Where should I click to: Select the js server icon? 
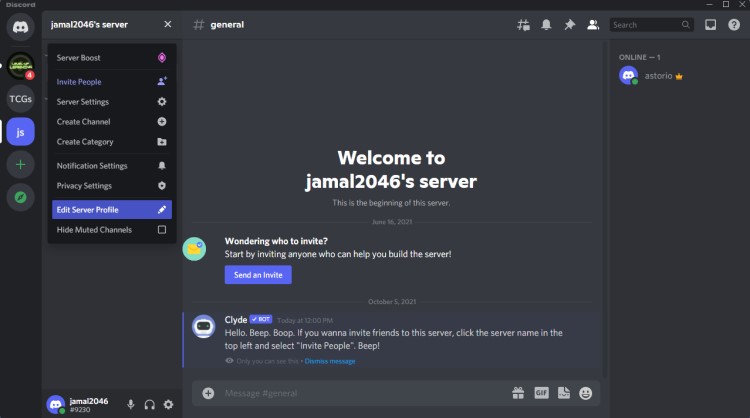tap(21, 132)
